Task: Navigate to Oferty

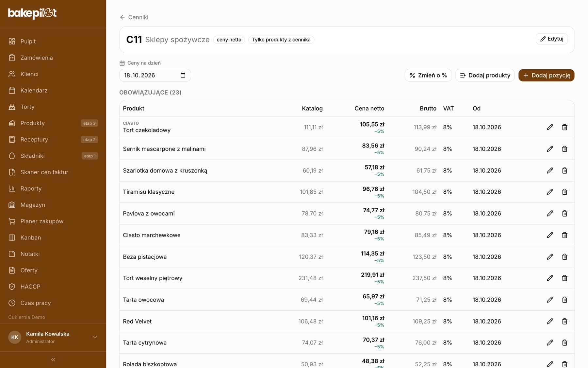Action: click(x=53, y=270)
